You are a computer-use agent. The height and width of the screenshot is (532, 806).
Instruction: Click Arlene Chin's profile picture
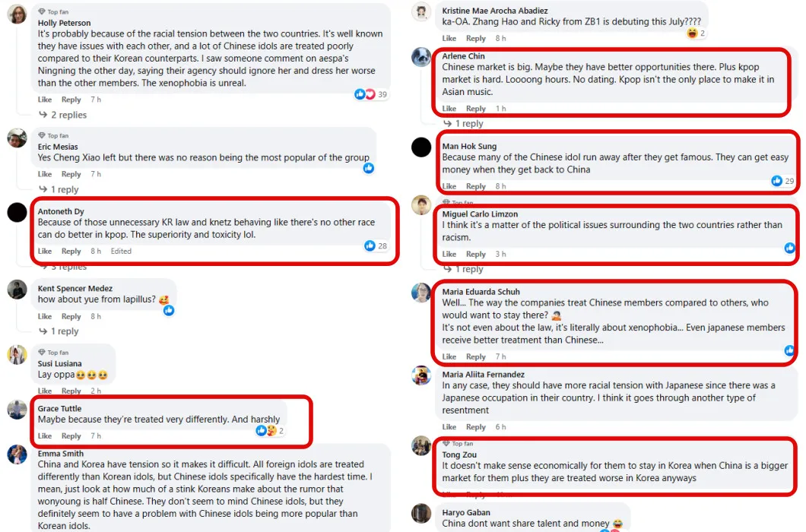[x=421, y=57]
